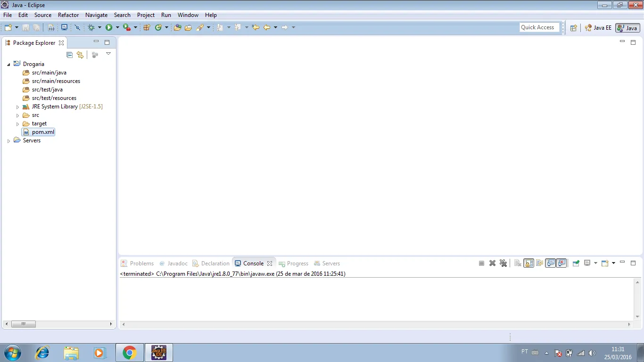Click Remove All Terminated Launches icon

point(503,263)
